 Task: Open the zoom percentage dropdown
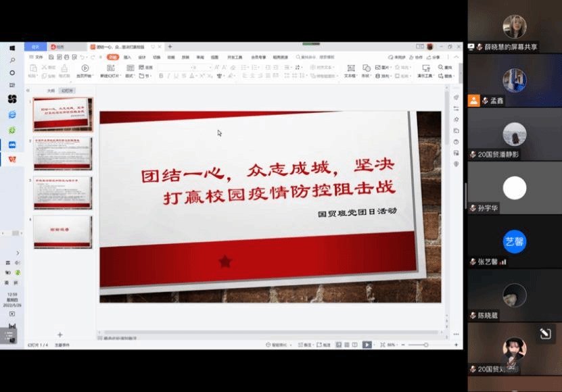point(392,345)
